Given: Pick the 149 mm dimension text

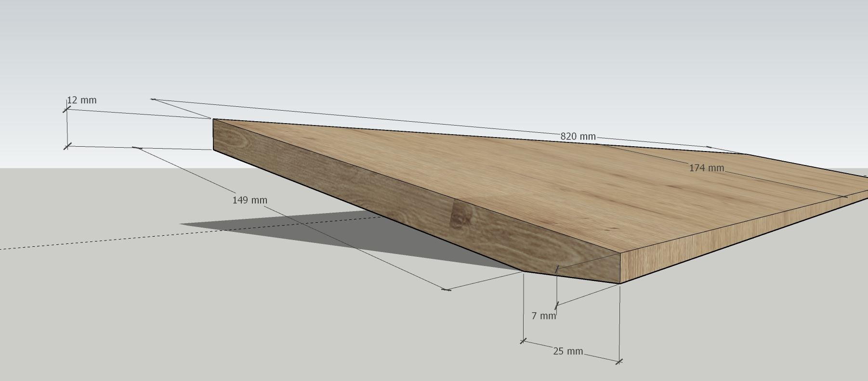Looking at the screenshot, I should [250, 200].
